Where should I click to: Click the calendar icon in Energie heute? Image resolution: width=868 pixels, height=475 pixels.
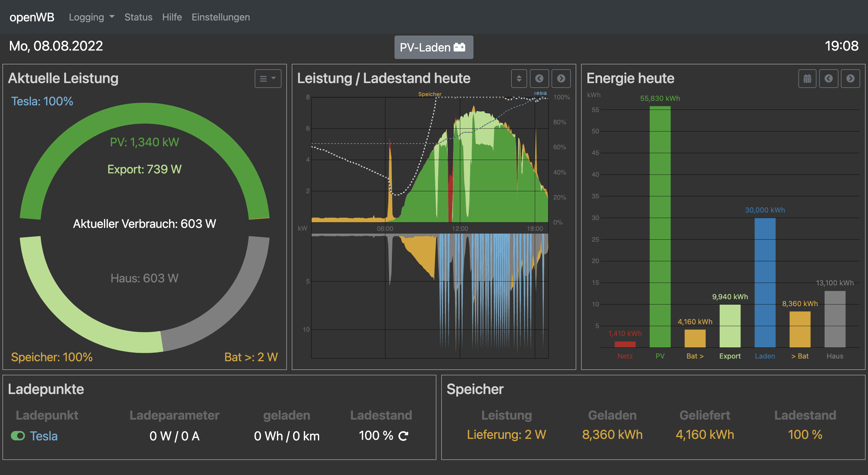click(807, 79)
